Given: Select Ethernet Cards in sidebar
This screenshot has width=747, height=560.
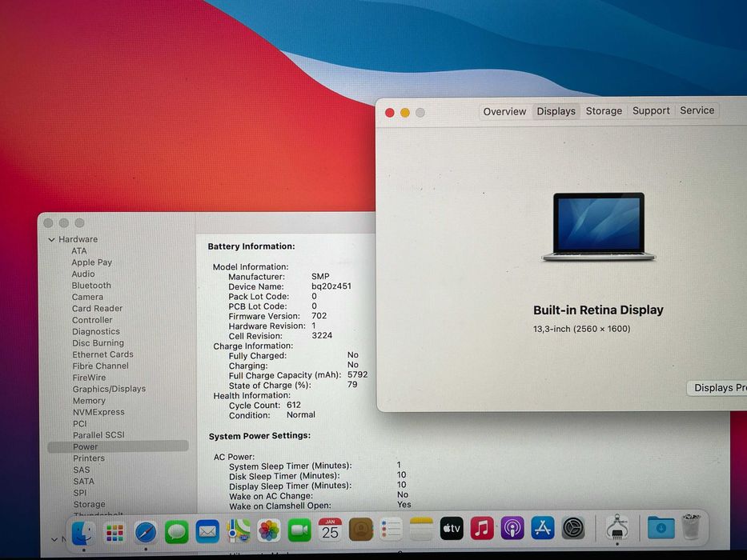Looking at the screenshot, I should [x=102, y=354].
